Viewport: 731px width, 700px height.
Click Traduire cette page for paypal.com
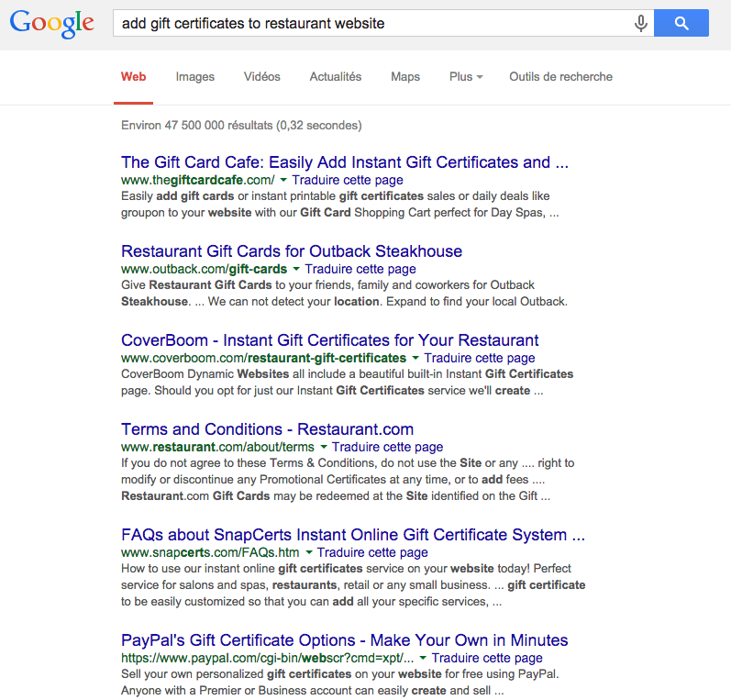pos(487,658)
